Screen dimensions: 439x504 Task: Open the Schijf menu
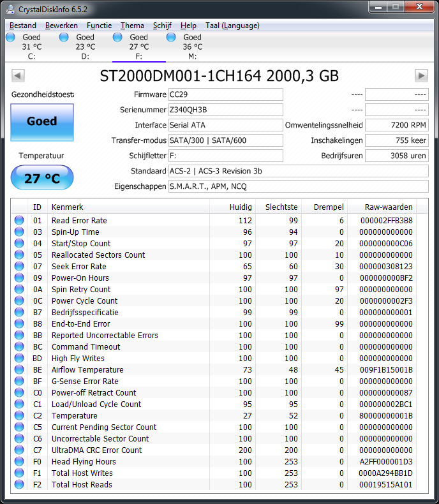tap(162, 26)
